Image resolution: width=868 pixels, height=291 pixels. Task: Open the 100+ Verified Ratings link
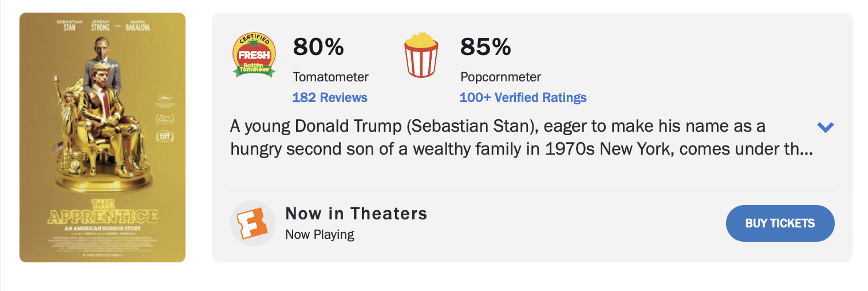coord(523,97)
